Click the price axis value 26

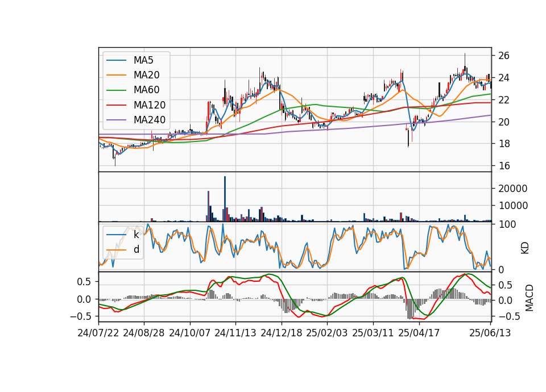pyautogui.click(x=504, y=56)
